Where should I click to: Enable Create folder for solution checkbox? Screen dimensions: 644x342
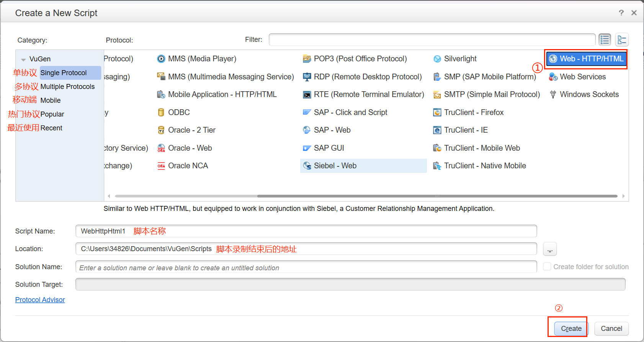coord(547,266)
